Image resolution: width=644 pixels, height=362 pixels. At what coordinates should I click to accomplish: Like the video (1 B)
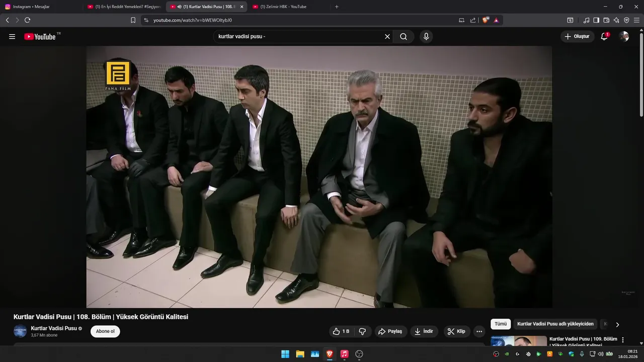coord(341,331)
